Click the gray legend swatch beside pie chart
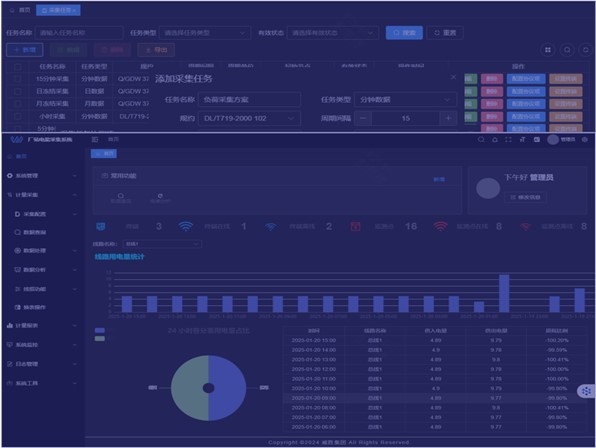Screen dimensions: 596x448 click(x=100, y=339)
